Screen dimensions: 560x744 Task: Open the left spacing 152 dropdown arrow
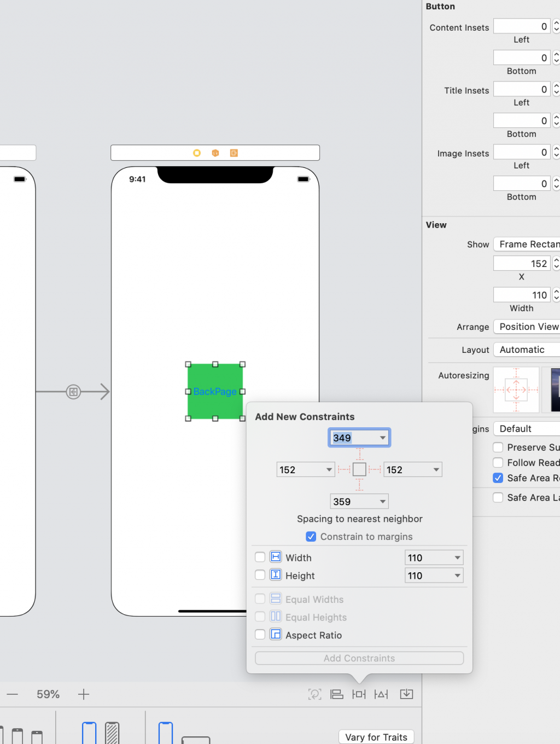pos(329,469)
